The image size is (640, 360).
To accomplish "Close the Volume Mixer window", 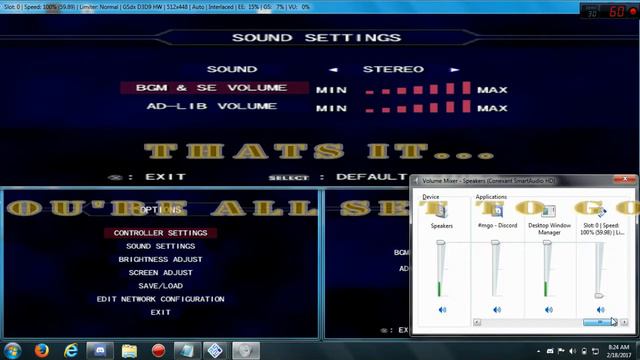I will pyautogui.click(x=624, y=179).
